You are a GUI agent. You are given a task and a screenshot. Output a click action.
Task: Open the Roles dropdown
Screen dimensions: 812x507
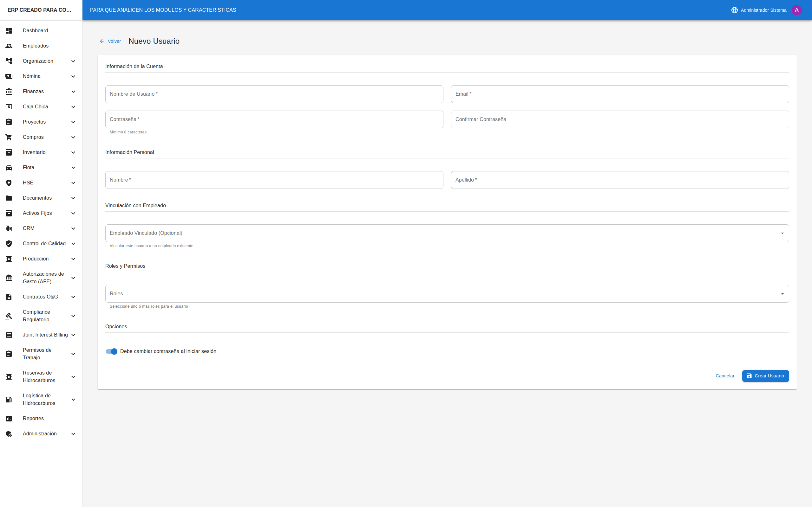(447, 294)
